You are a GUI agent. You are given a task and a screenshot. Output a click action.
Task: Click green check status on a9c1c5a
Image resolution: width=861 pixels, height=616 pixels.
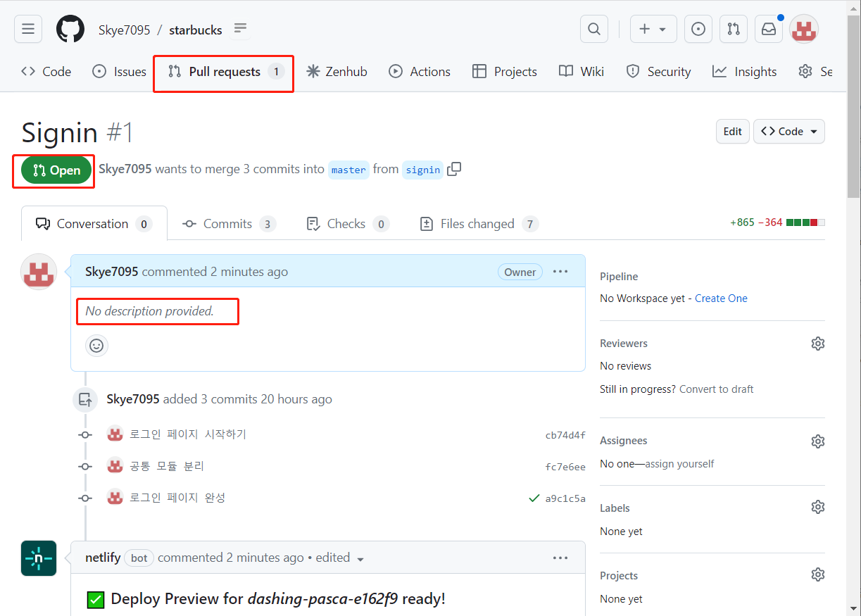point(534,498)
